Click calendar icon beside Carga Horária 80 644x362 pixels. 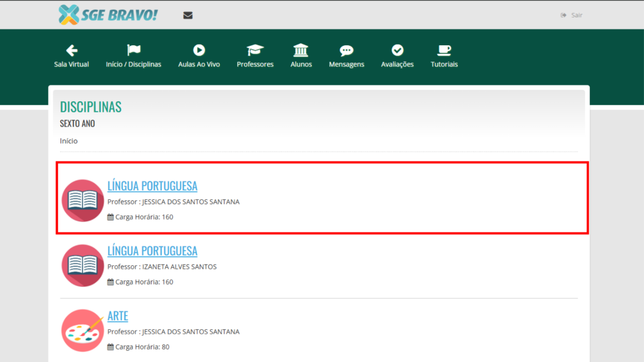[111, 347]
